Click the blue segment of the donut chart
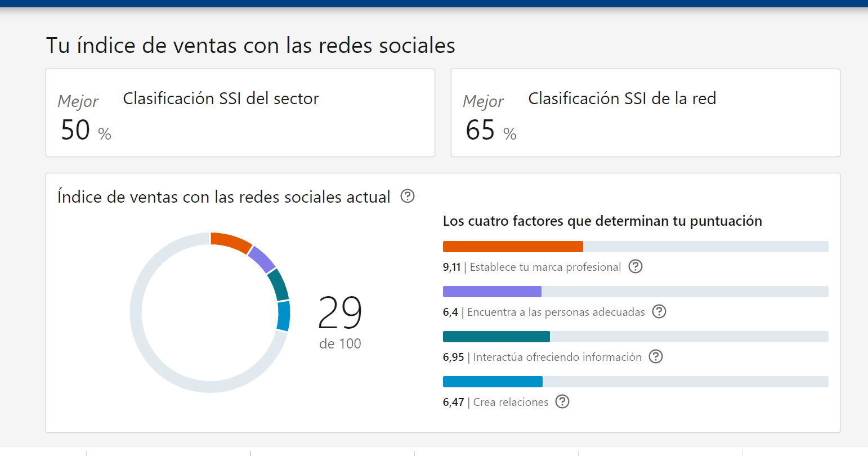868x456 pixels. 284,316
